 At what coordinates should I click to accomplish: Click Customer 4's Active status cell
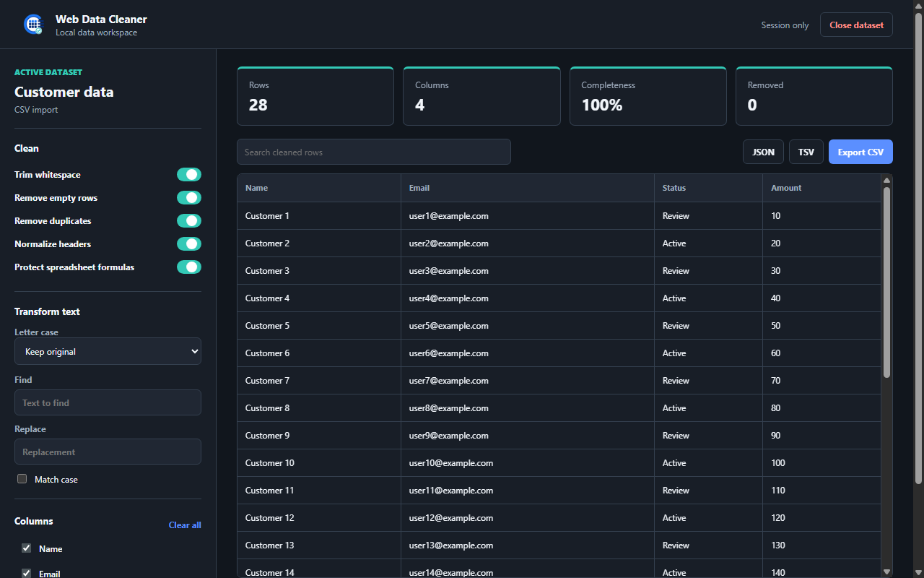click(708, 298)
